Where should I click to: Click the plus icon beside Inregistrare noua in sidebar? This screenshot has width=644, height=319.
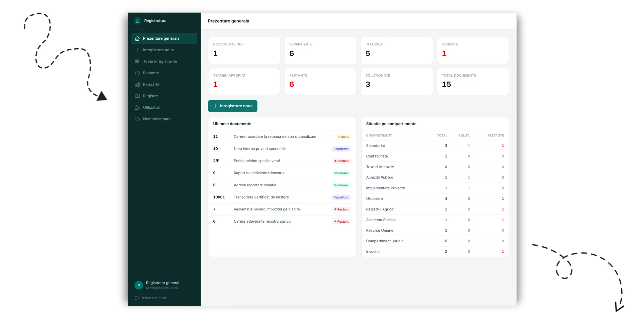(137, 50)
